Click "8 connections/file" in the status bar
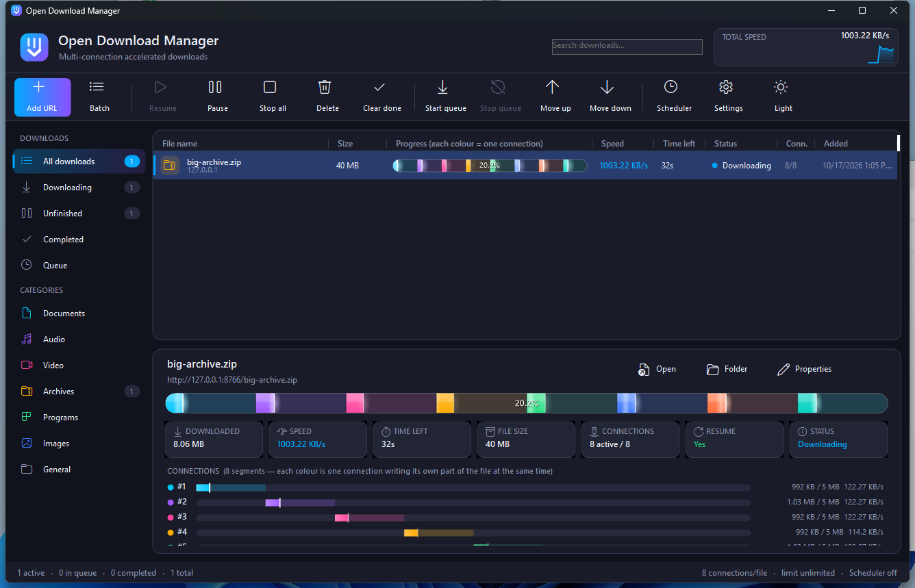The height and width of the screenshot is (588, 915). [734, 573]
